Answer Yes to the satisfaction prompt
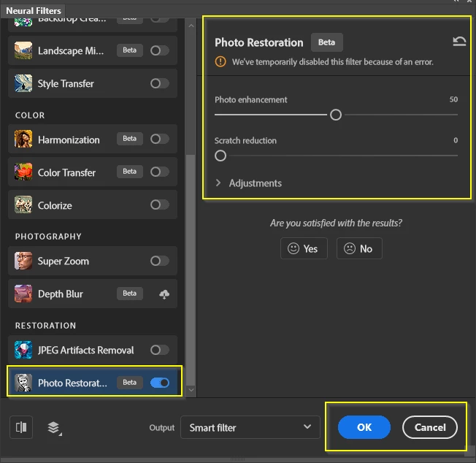 pos(304,248)
